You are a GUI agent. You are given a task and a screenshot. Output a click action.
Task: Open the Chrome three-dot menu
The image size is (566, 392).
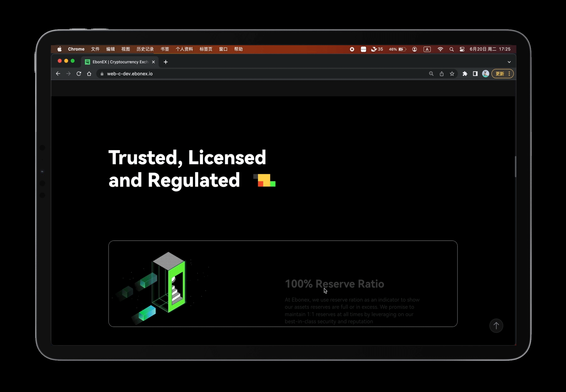tap(509, 73)
